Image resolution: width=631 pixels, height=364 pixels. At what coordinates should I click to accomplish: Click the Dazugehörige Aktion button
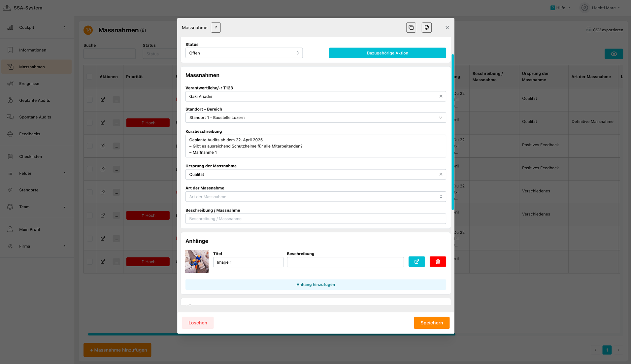click(x=387, y=53)
